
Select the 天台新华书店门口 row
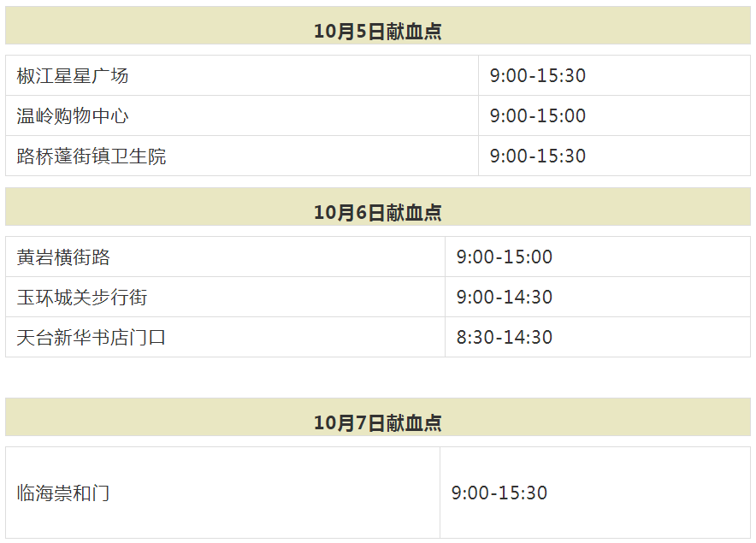tap(378, 337)
